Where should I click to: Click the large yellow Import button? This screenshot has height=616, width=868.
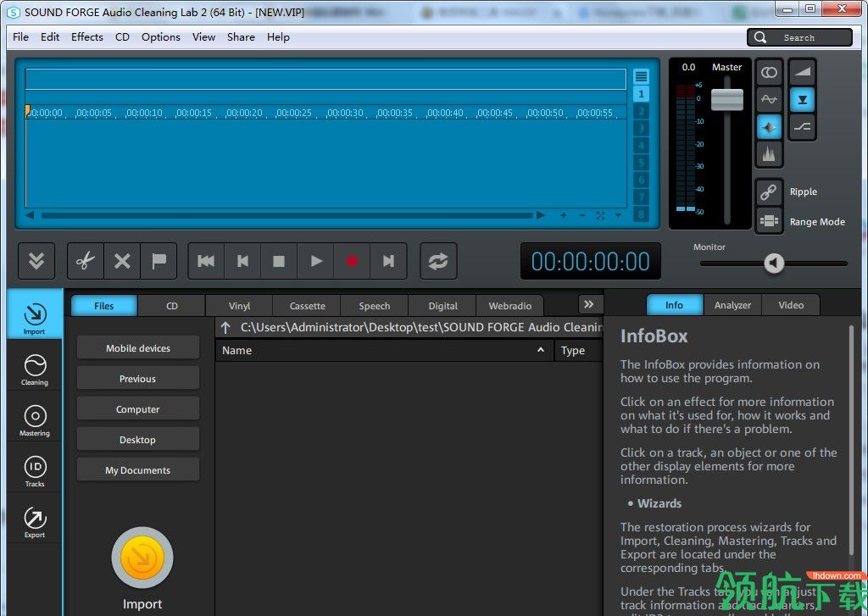click(142, 558)
